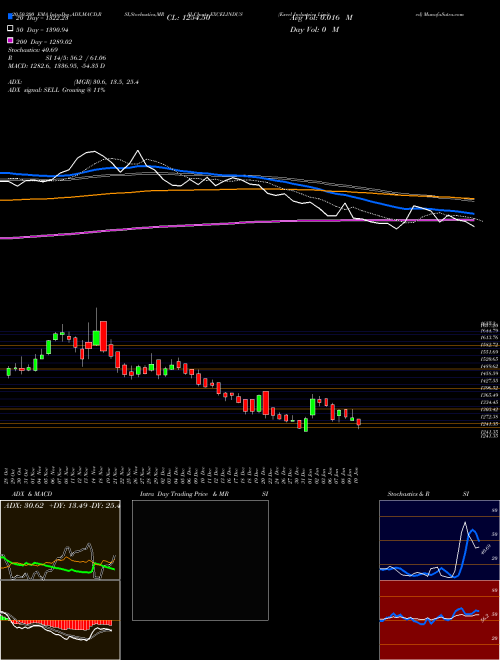
Task: Open the blue Stochastics mini chart
Action: coord(439,540)
